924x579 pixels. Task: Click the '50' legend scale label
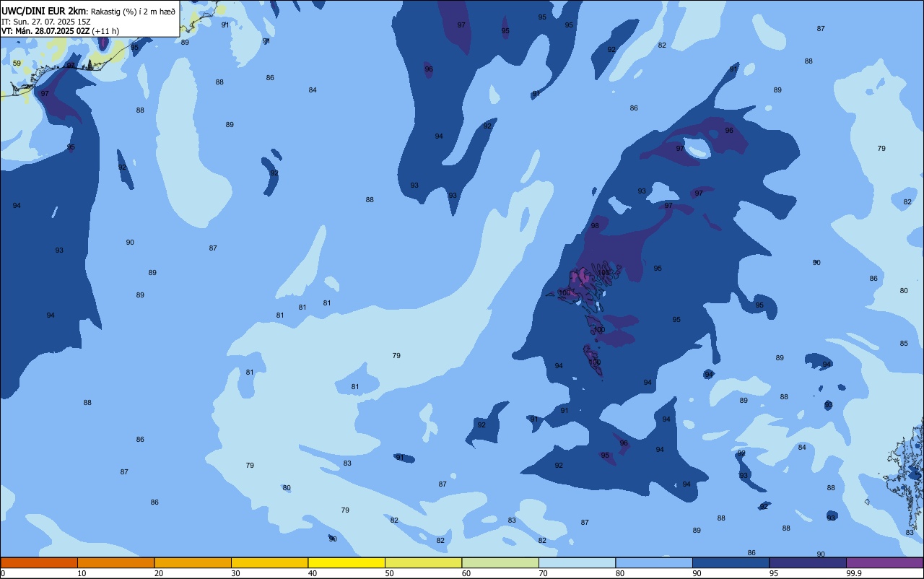pos(390,573)
